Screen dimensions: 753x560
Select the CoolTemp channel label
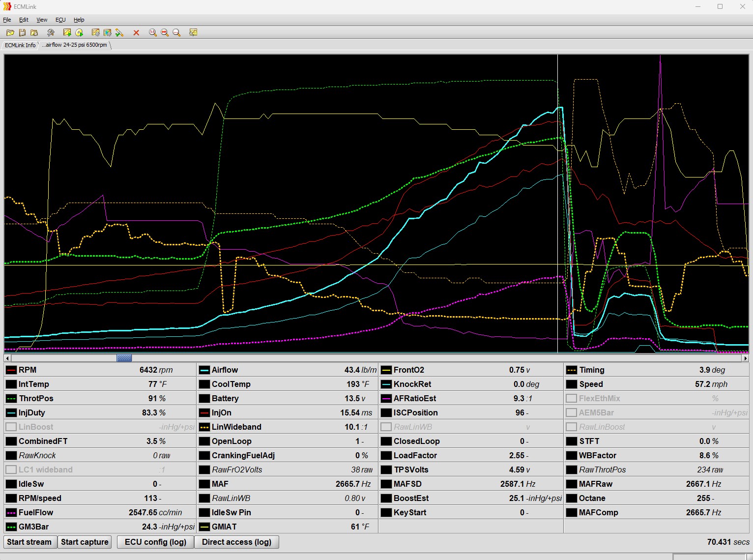tap(231, 384)
